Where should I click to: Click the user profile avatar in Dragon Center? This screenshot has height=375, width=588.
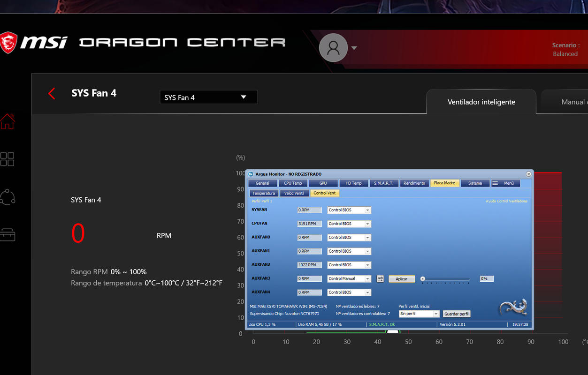pos(333,48)
